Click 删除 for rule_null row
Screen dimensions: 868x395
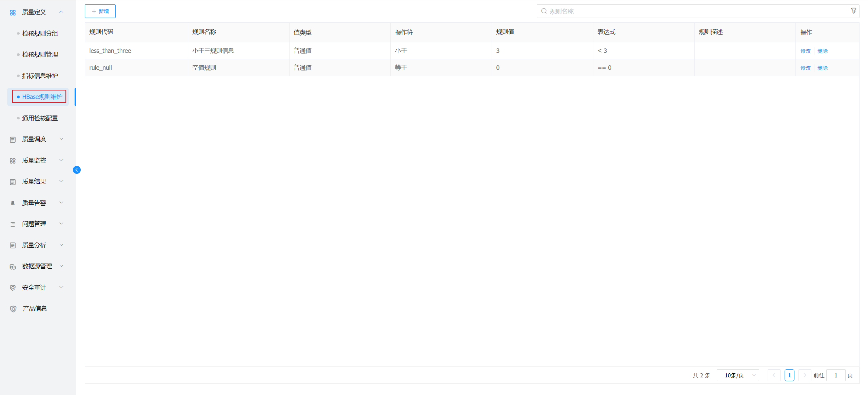[822, 68]
